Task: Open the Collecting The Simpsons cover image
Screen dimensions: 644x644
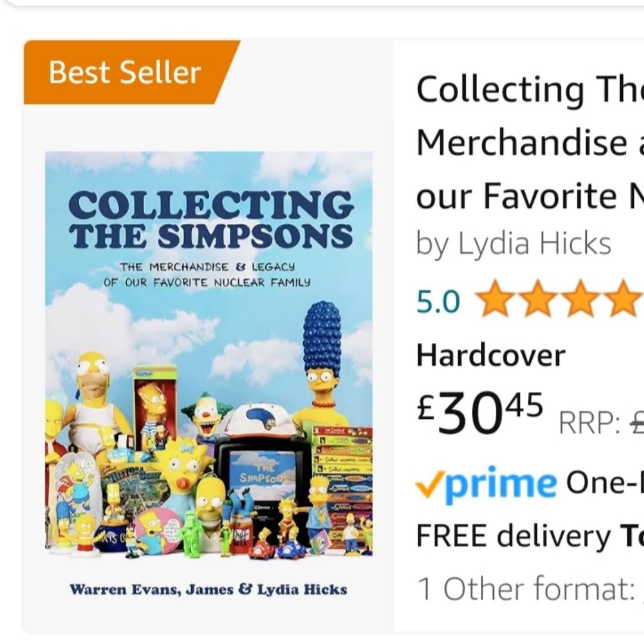Action: [209, 354]
